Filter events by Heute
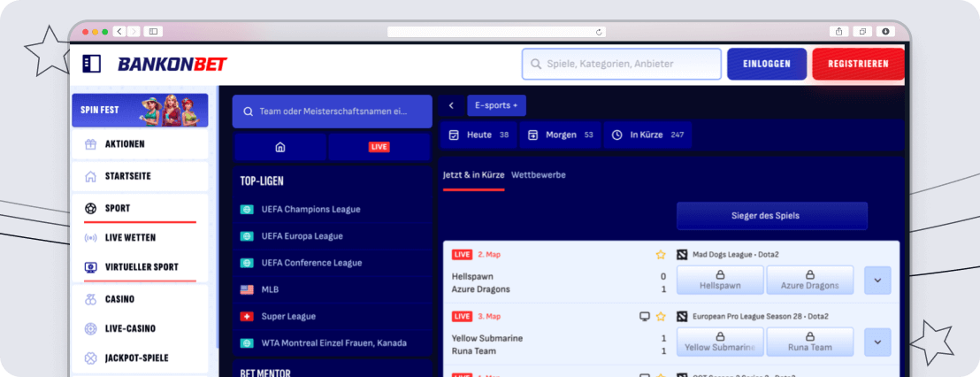Image resolution: width=980 pixels, height=377 pixels. point(479,135)
